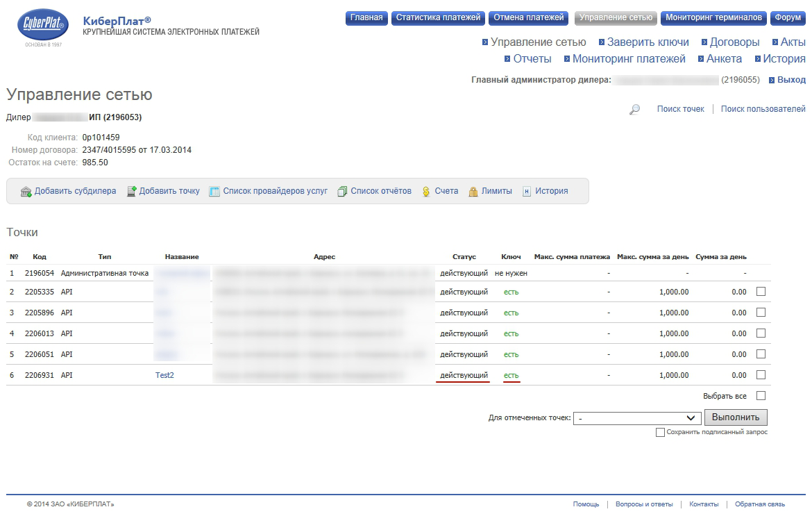Click the Счета coins icon
Screen dimensions: 812x514
point(426,192)
